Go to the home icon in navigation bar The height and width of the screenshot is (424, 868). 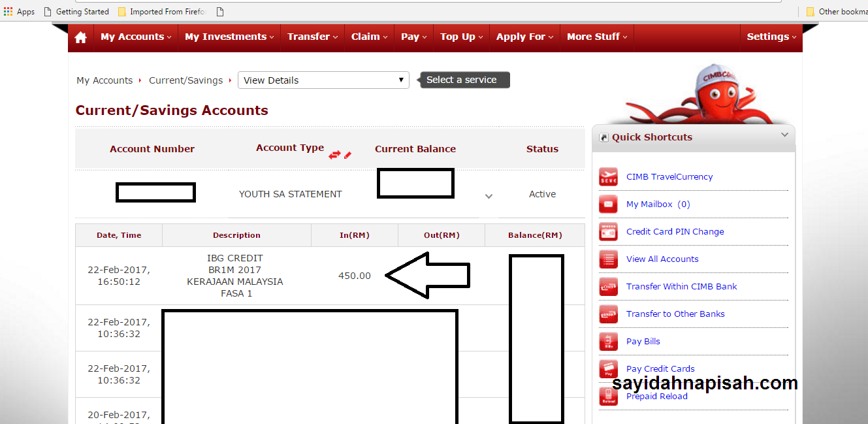(x=81, y=37)
